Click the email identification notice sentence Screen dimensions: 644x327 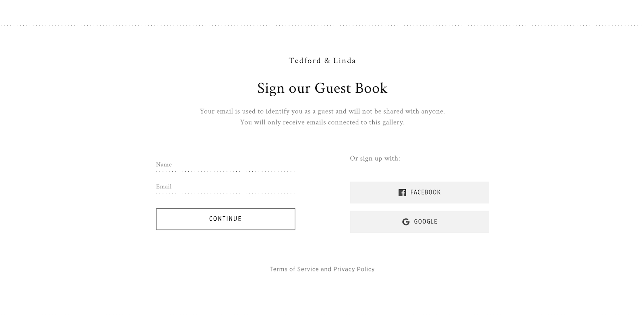[322, 111]
